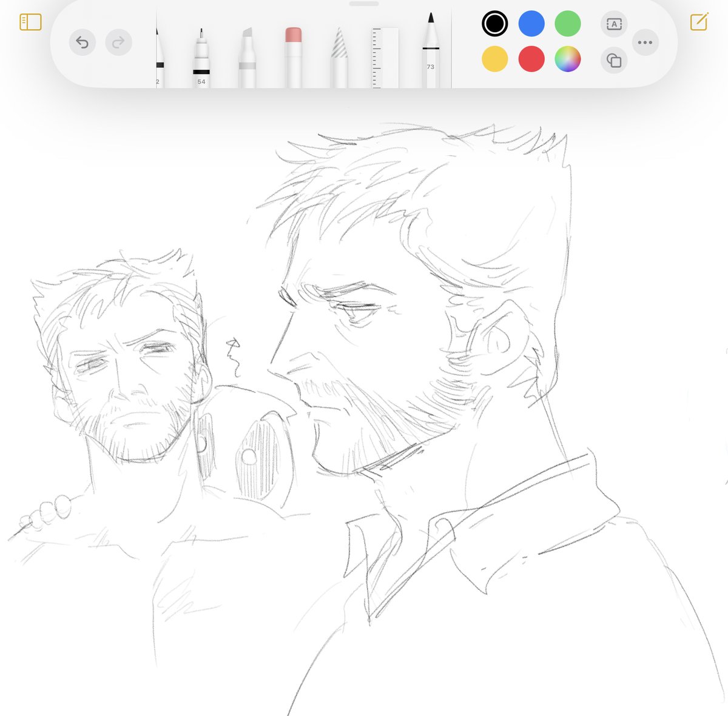Screen dimensions: 728x716
Task: Select the striped lasso selection tool
Action: [x=339, y=58]
